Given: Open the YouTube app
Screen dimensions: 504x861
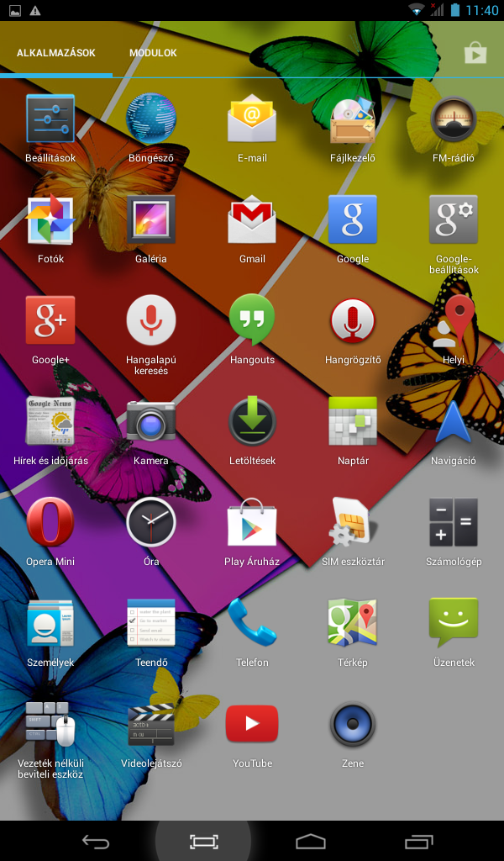Looking at the screenshot, I should pyautogui.click(x=252, y=724).
